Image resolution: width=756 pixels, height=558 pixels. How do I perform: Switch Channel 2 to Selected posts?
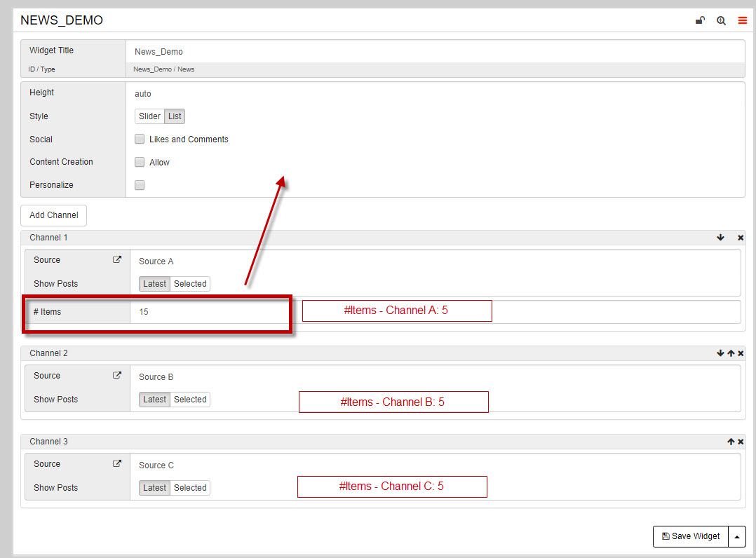[190, 400]
